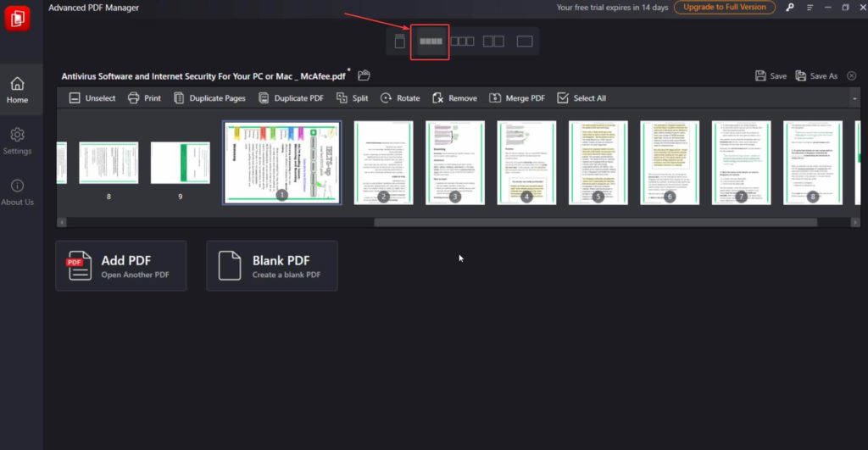Click the horizontal scrollbar thumb under thumbnails

[x=596, y=222]
